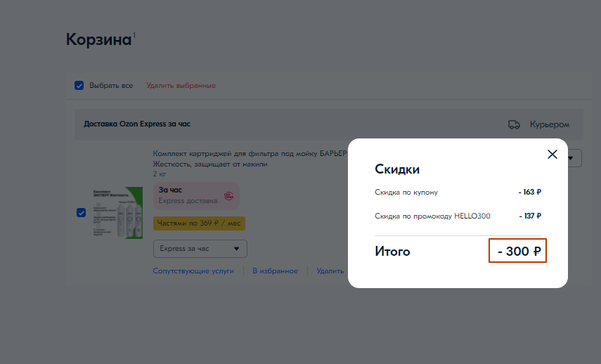Viewport: 601px width, 364px height.
Task: Click the Скидка по купону row label
Action: click(x=406, y=193)
